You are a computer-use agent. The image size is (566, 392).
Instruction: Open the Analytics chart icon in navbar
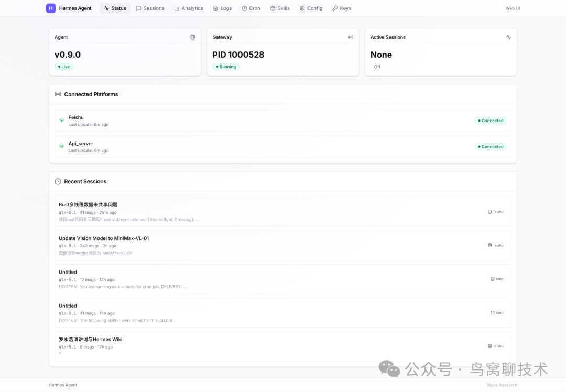pyautogui.click(x=176, y=8)
